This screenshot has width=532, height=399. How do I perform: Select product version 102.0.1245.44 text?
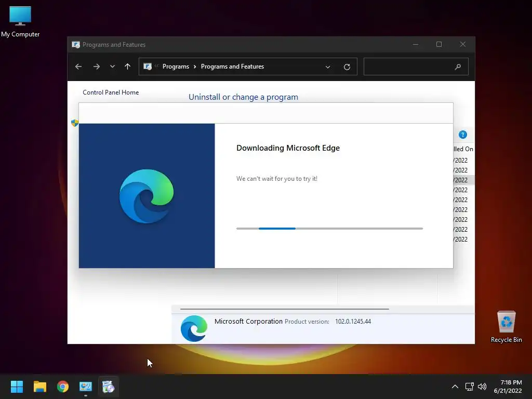click(353, 322)
